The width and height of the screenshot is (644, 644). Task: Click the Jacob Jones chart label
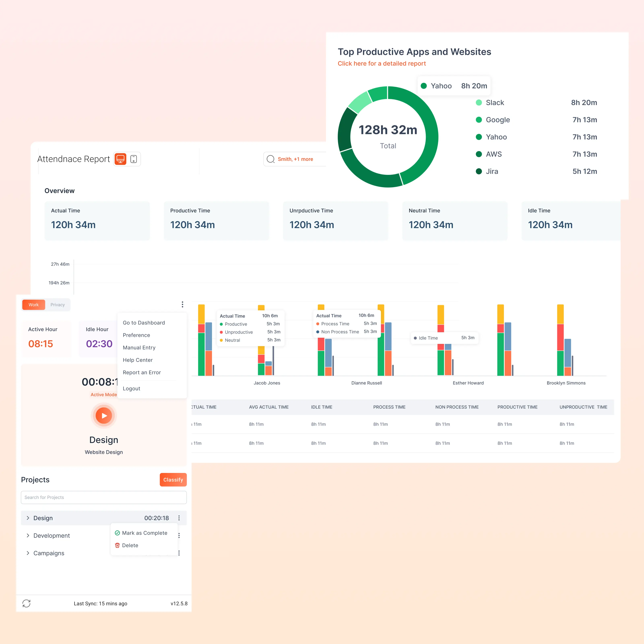tap(267, 383)
